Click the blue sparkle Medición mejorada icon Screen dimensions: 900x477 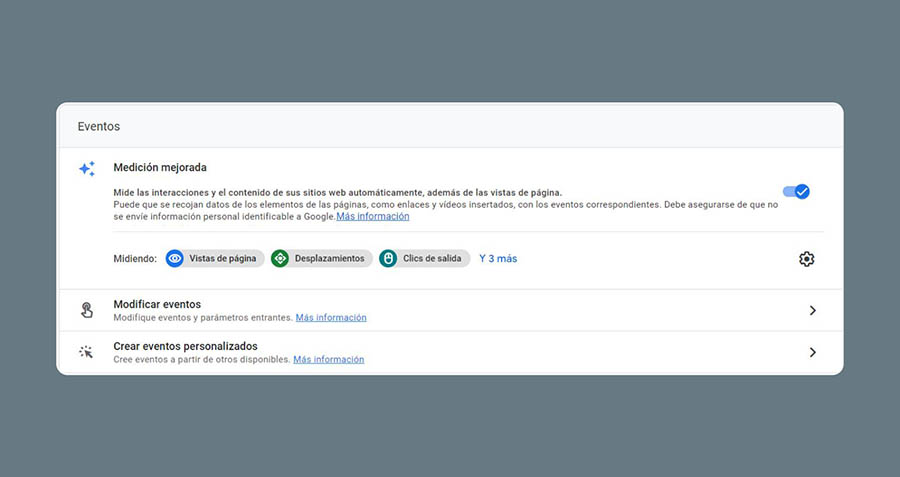coord(87,168)
